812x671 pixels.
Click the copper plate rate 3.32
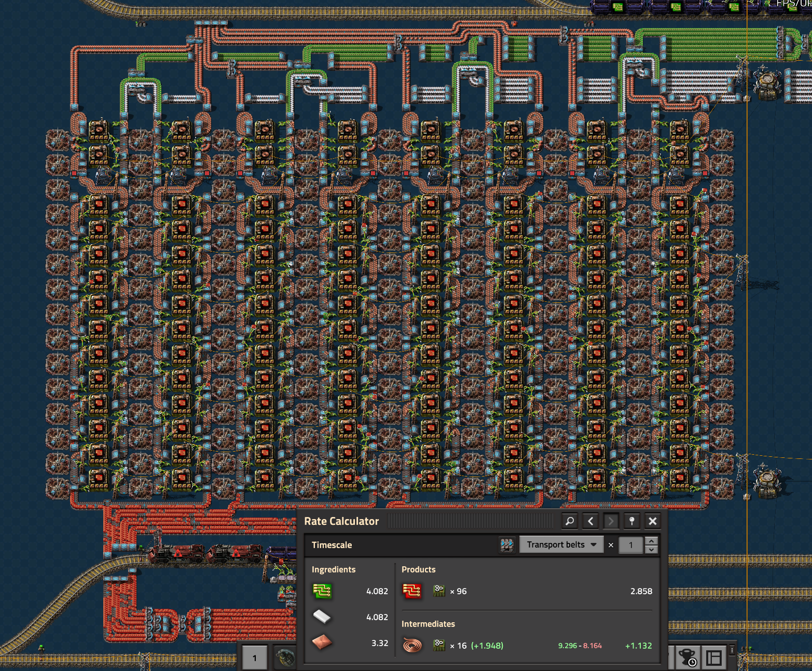pyautogui.click(x=380, y=643)
